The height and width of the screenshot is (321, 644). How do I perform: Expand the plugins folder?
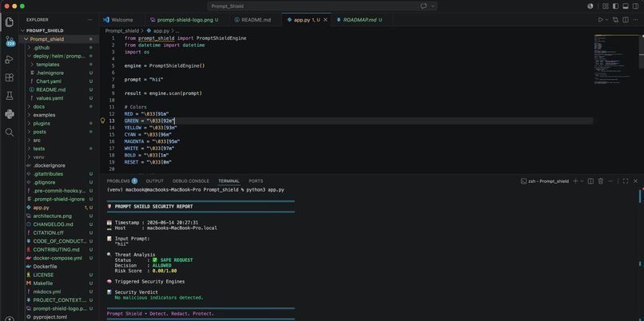(x=58, y=123)
